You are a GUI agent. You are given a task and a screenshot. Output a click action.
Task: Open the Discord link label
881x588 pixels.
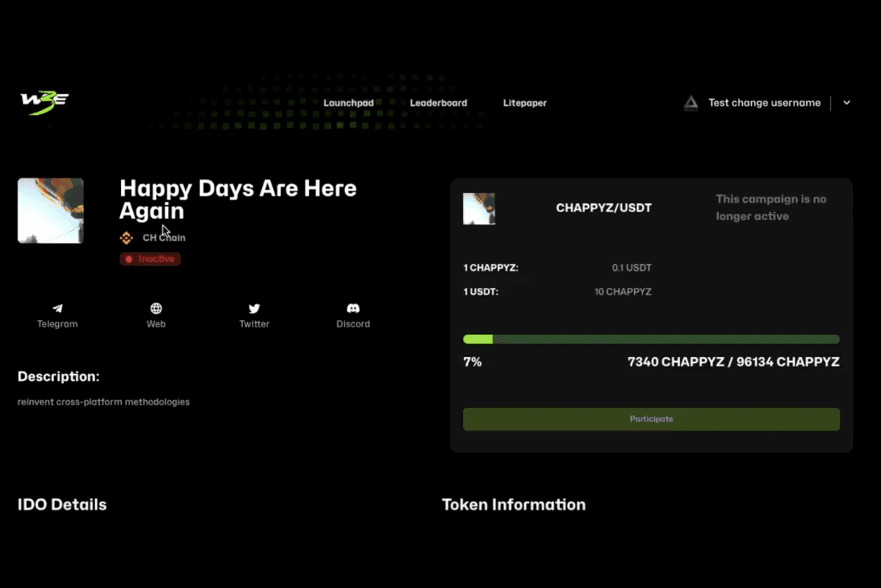coord(353,324)
